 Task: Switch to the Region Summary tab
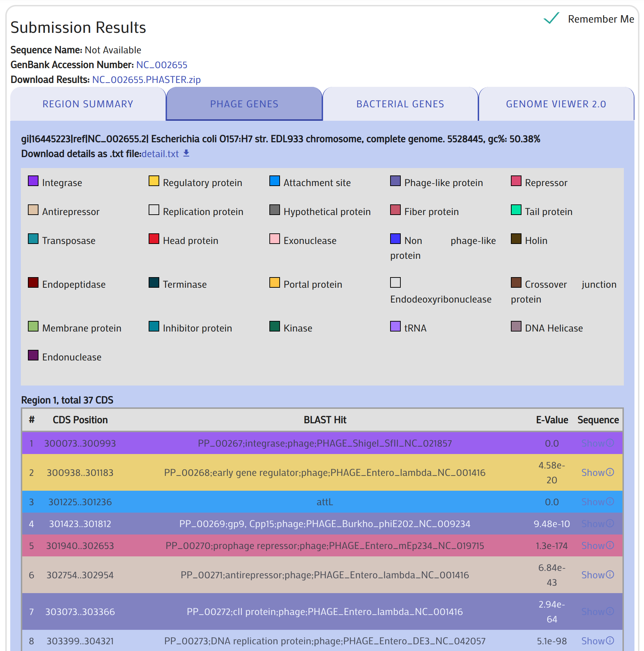pyautogui.click(x=88, y=104)
